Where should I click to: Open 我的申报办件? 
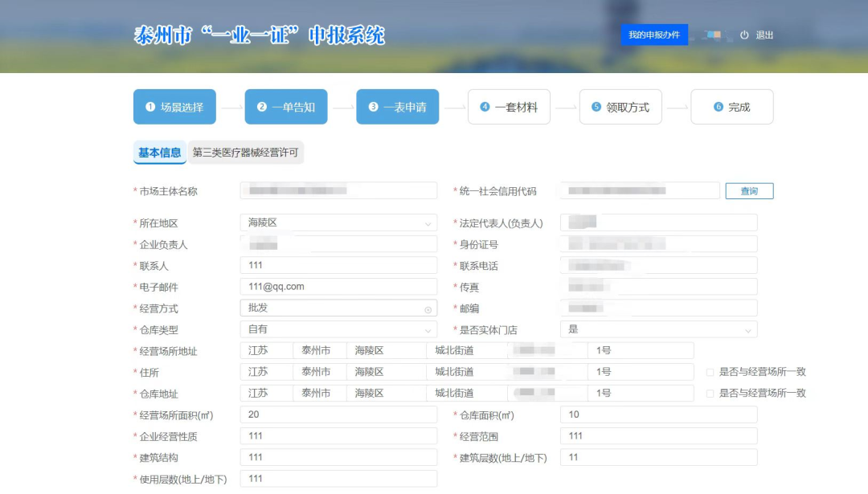[x=653, y=35]
